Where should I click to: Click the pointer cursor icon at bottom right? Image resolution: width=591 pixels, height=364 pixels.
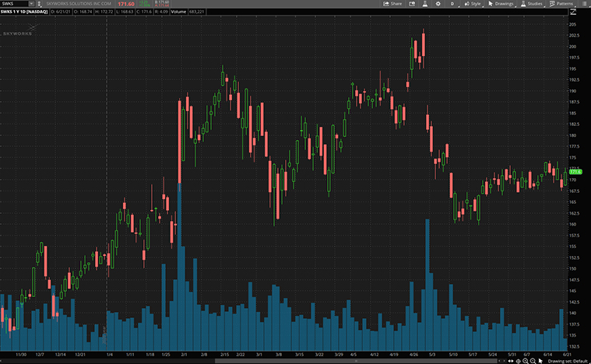pyautogui.click(x=540, y=360)
